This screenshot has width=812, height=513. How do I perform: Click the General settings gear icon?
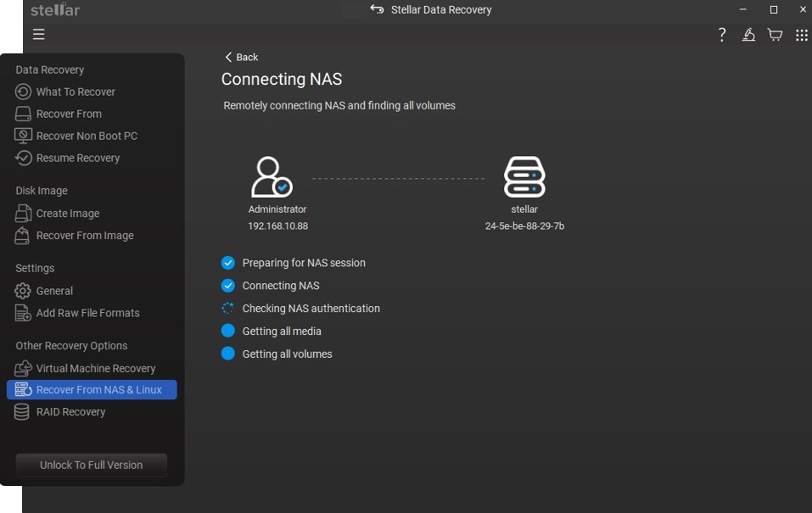click(22, 291)
